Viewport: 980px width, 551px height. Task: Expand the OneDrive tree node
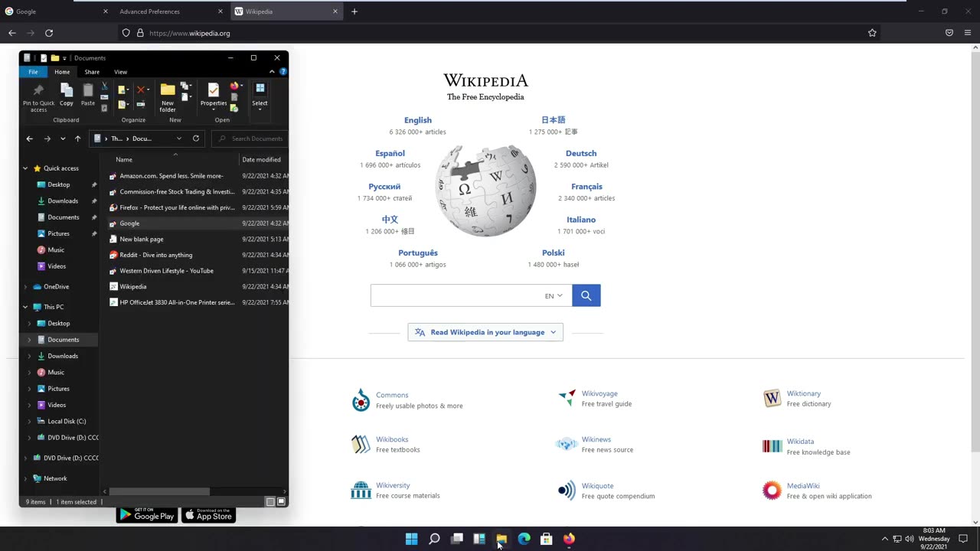point(25,286)
